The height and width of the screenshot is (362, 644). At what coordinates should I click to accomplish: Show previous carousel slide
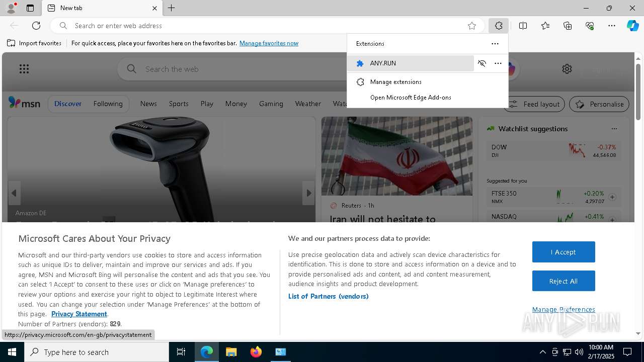tap(14, 193)
